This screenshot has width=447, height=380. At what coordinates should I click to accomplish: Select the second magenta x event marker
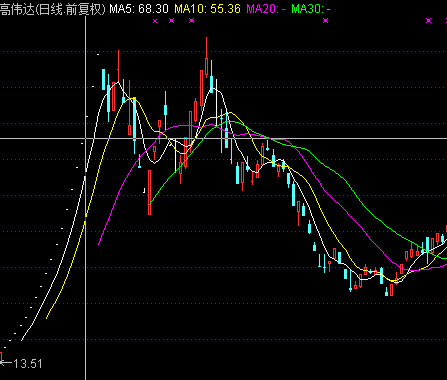[172, 21]
